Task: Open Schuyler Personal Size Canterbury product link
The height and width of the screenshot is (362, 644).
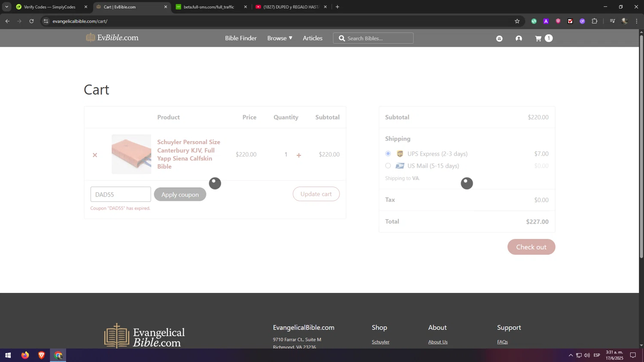Action: [x=189, y=154]
